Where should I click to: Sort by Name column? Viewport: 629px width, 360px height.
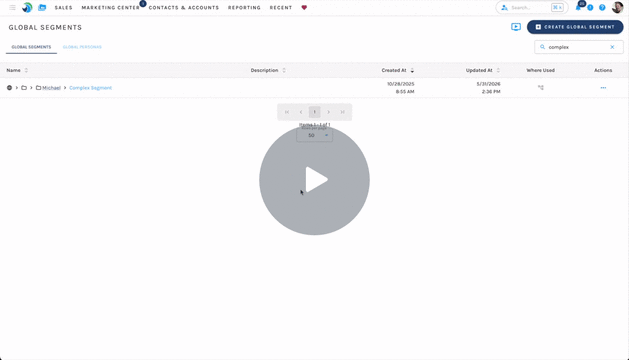17,70
